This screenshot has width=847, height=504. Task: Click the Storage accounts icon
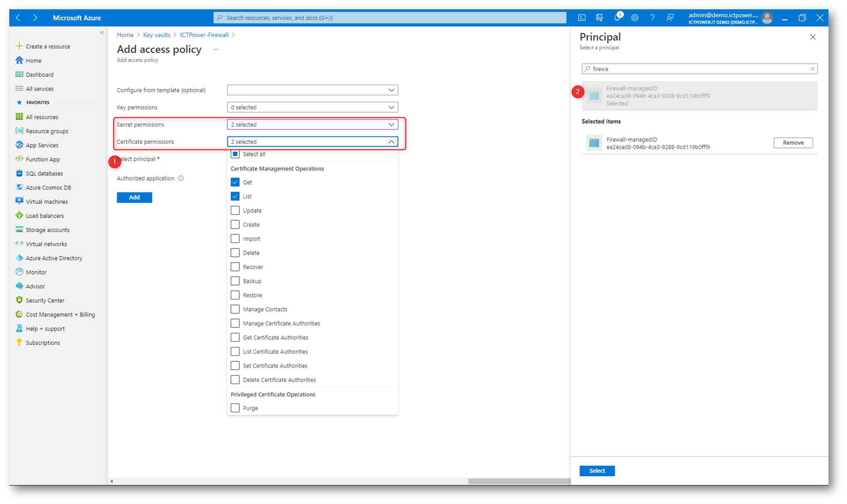click(x=19, y=229)
